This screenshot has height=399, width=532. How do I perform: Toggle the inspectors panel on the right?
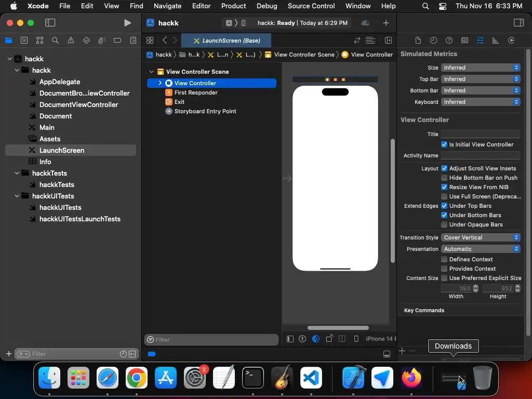pos(518,23)
